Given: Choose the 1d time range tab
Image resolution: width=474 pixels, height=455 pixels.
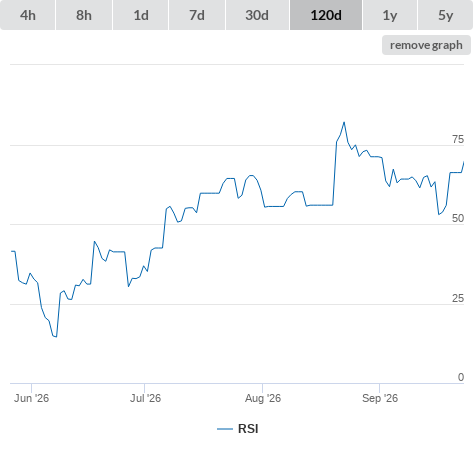Looking at the screenshot, I should click(141, 15).
